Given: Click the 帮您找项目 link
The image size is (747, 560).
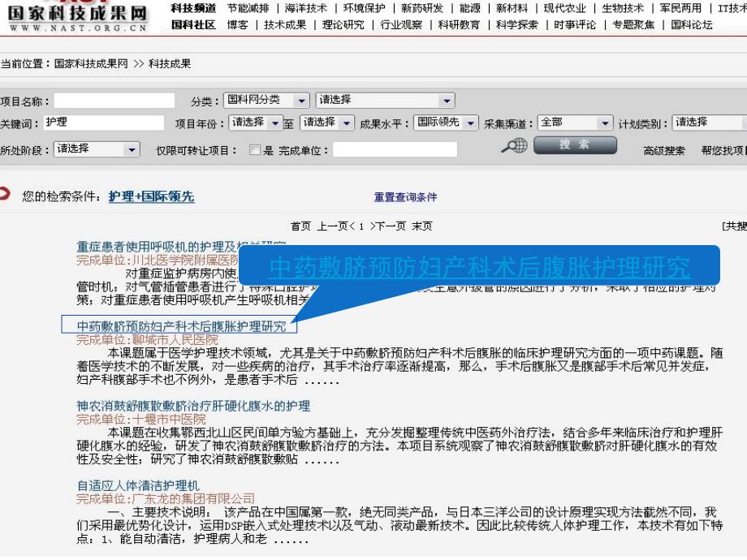Looking at the screenshot, I should tap(723, 151).
